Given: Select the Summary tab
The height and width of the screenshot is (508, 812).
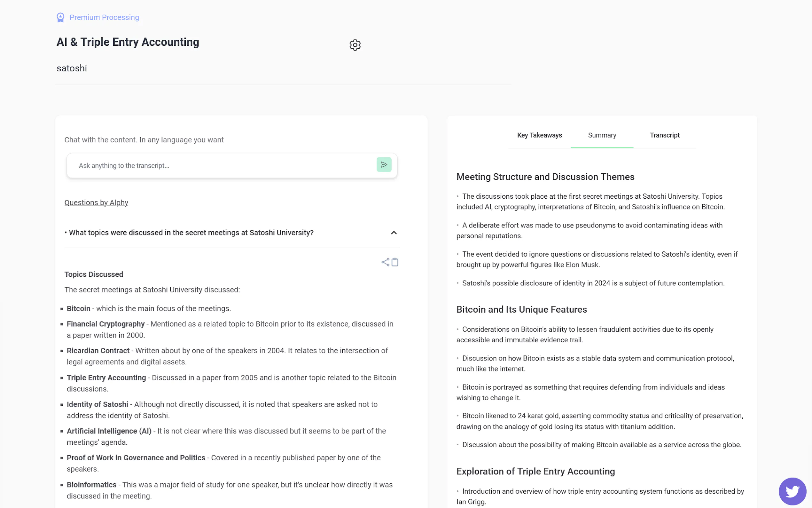Looking at the screenshot, I should coord(602,135).
